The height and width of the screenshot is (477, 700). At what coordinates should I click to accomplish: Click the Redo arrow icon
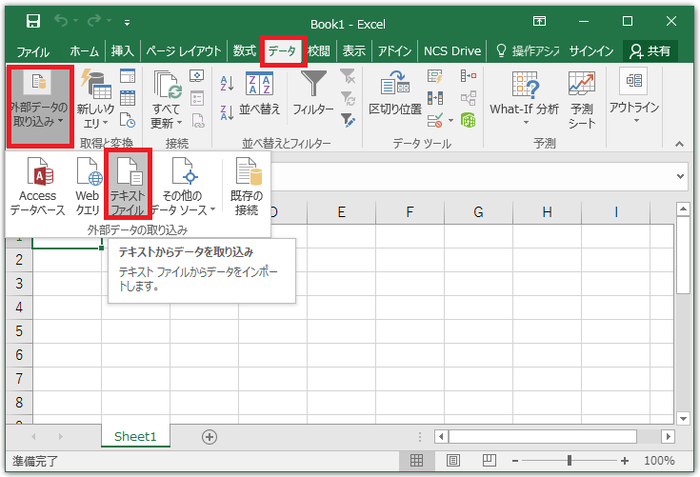(x=94, y=21)
